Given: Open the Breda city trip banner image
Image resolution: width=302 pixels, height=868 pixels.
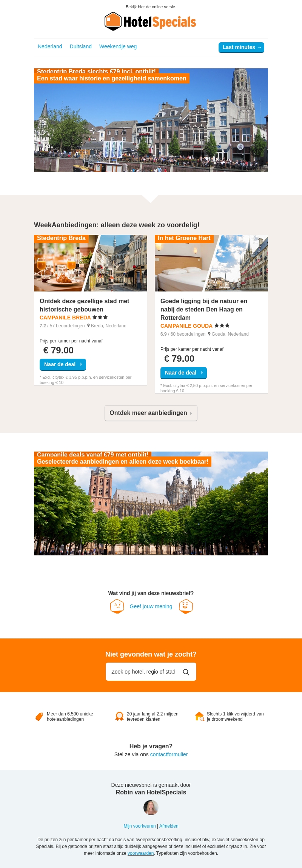Looking at the screenshot, I should tap(151, 120).
